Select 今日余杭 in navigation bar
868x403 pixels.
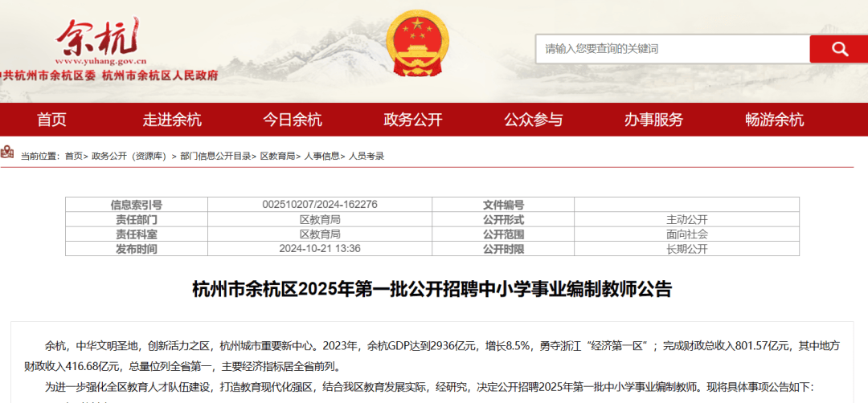click(293, 120)
